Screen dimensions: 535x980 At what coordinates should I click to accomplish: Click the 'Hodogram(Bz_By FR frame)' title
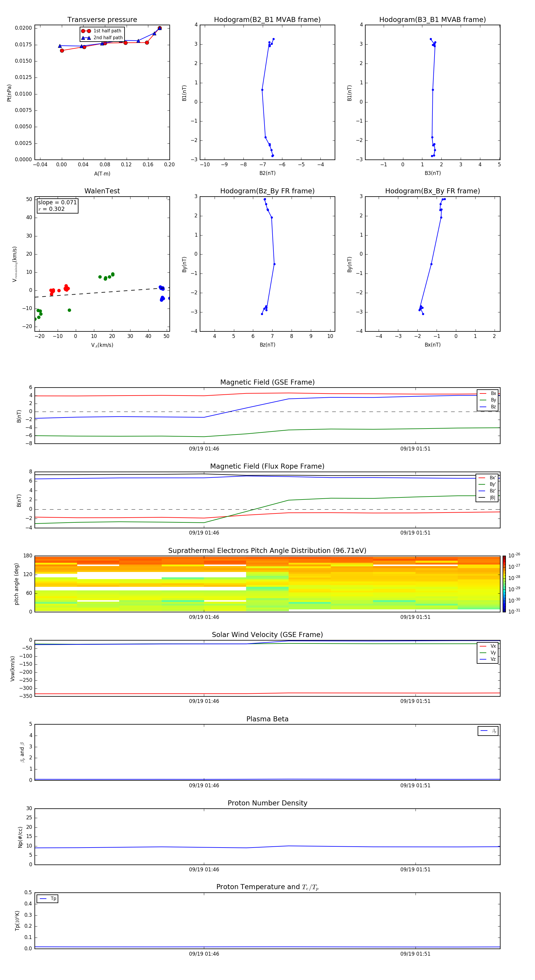[267, 191]
